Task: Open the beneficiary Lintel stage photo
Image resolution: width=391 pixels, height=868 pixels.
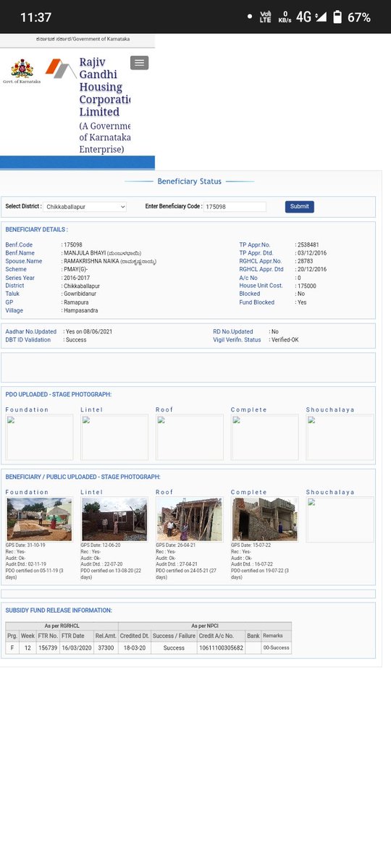Action: [114, 519]
